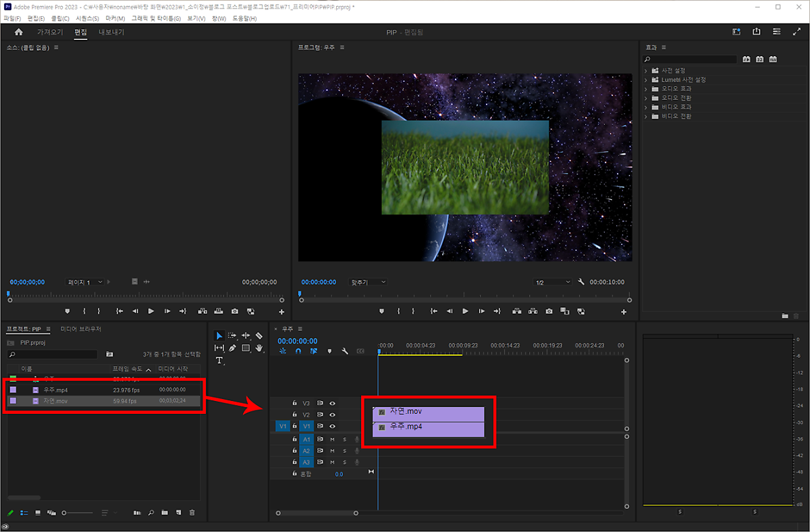Select the Razor tool in the tools panel
Image resolution: width=810 pixels, height=532 pixels.
(259, 336)
